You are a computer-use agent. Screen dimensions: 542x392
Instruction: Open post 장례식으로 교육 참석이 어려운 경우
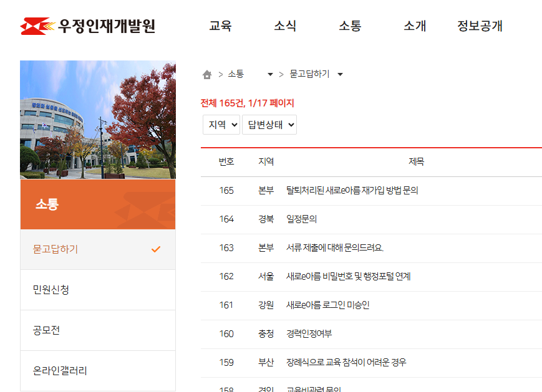coord(346,362)
